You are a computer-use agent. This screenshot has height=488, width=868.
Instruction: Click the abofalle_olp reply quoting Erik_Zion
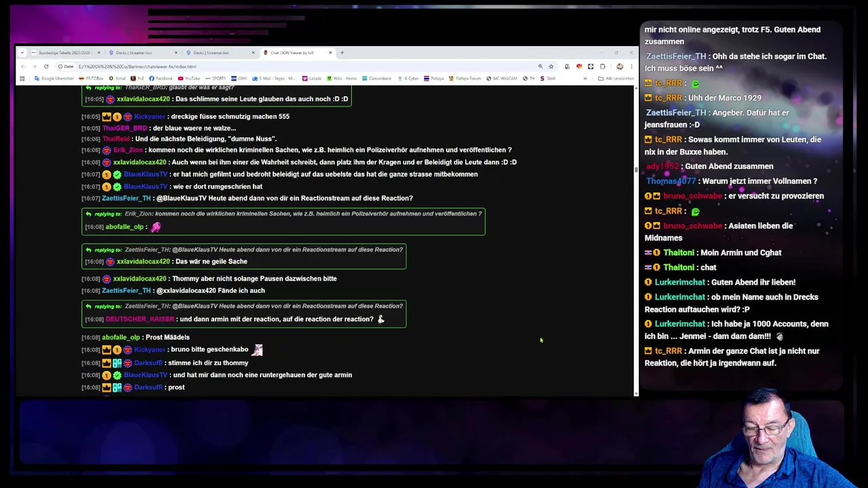click(283, 222)
